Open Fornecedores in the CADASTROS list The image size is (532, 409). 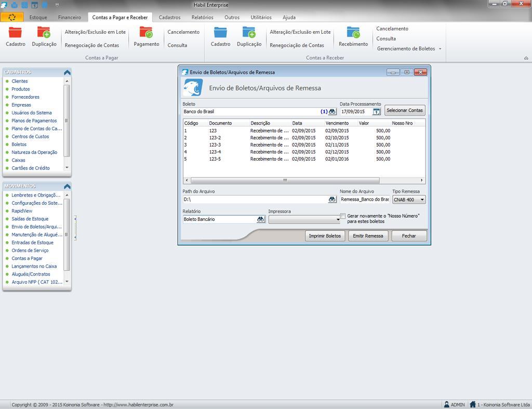pos(25,97)
